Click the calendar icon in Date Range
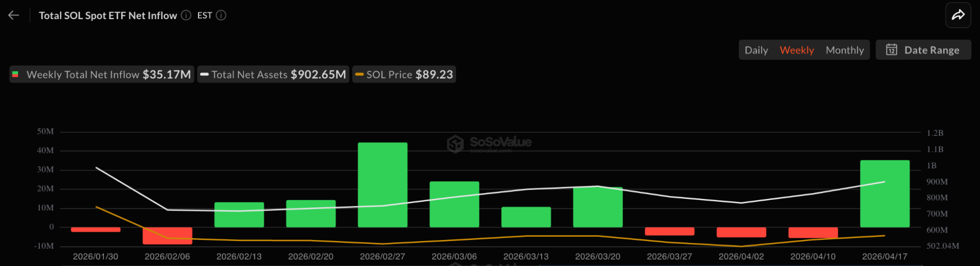980x266 pixels. (891, 50)
